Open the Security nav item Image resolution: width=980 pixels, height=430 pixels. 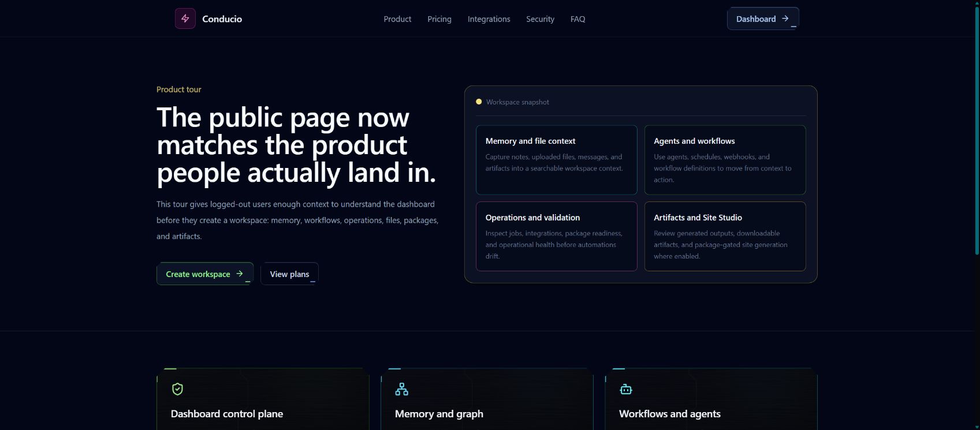pos(540,19)
